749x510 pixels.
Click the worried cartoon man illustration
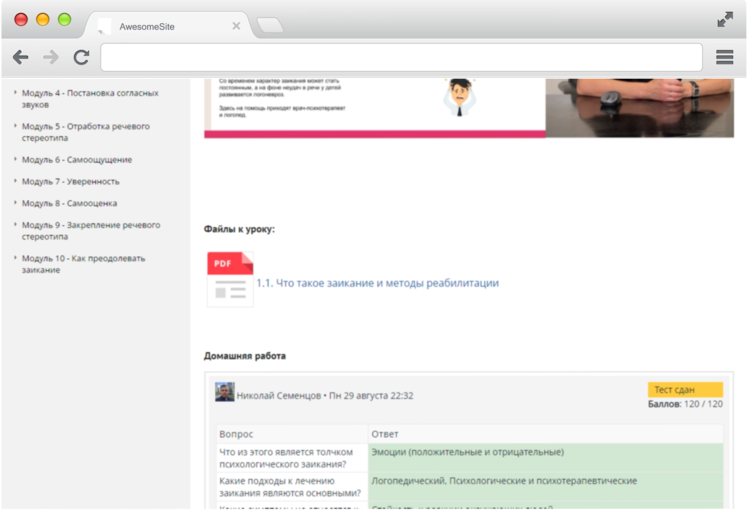460,97
